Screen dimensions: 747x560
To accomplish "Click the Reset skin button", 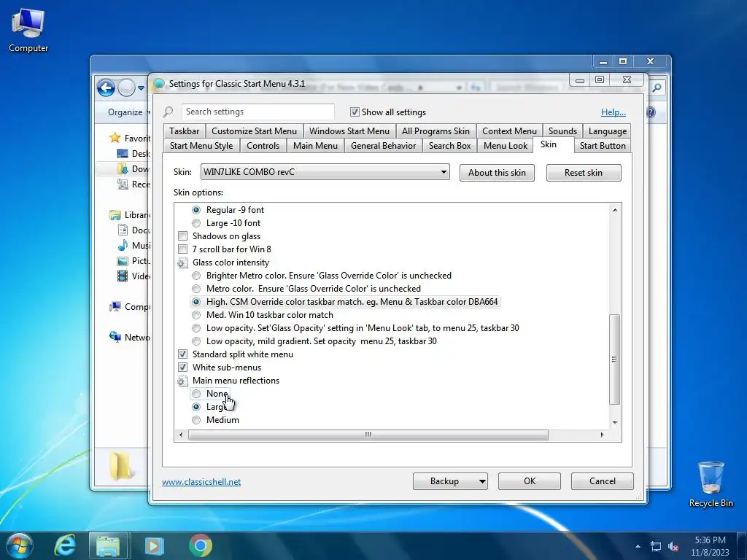I will point(584,173).
